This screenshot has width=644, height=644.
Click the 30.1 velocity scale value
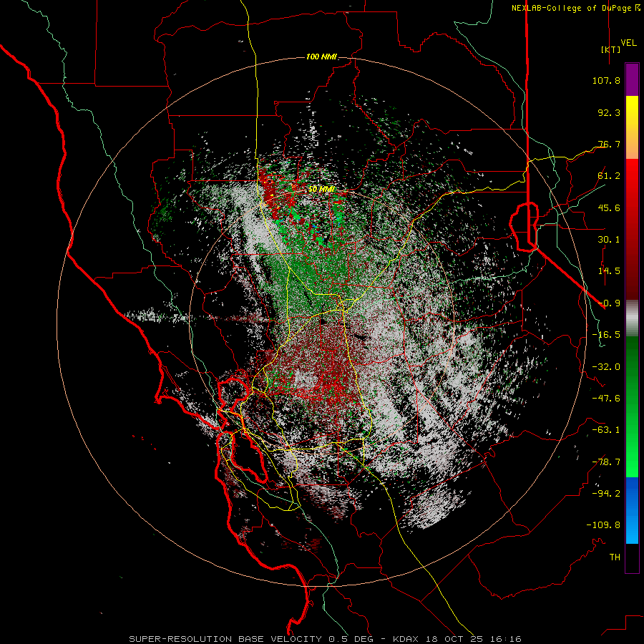[x=609, y=240]
